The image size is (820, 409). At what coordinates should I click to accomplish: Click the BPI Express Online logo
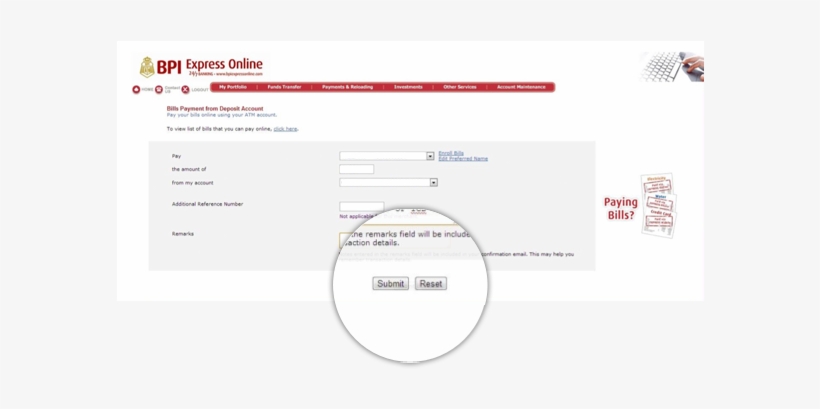click(x=201, y=67)
